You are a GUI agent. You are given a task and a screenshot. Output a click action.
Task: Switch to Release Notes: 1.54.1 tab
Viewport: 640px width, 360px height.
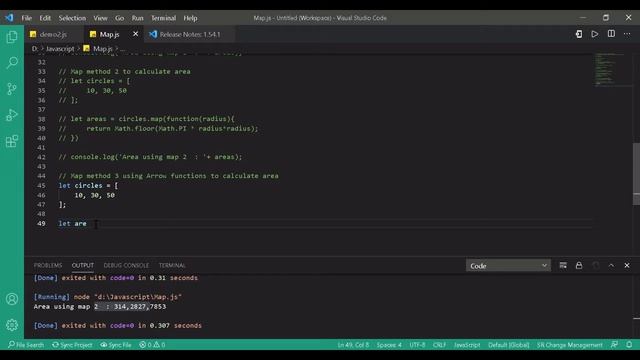pyautogui.click(x=189, y=34)
